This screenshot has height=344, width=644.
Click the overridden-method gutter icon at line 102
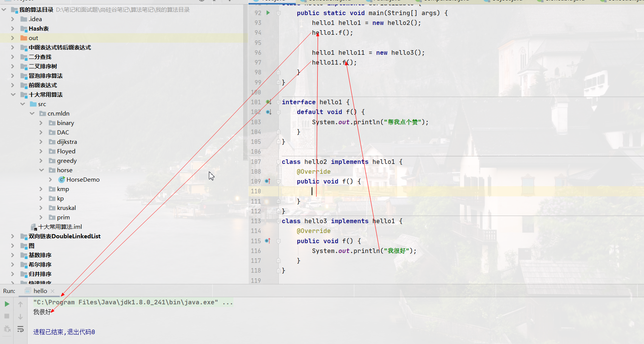pyautogui.click(x=269, y=112)
